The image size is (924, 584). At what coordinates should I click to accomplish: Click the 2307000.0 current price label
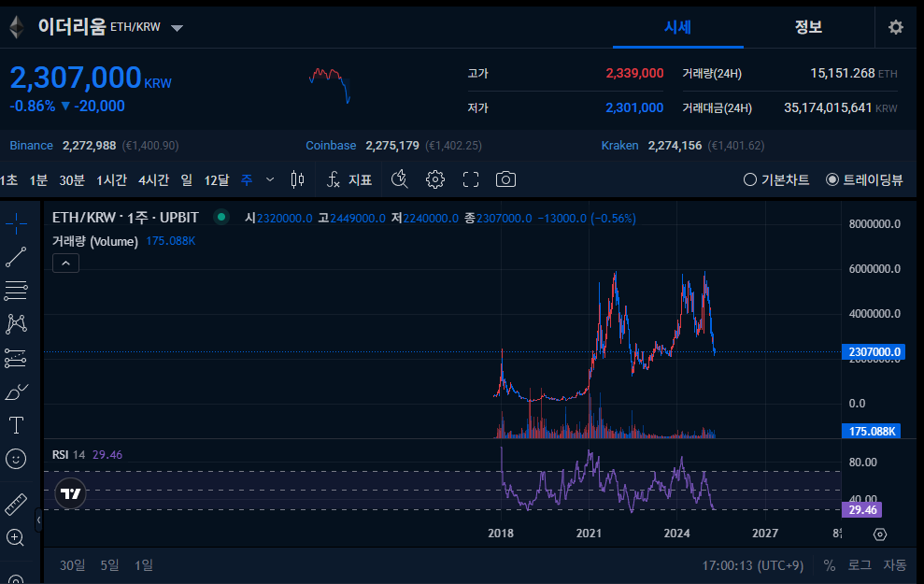(x=874, y=352)
